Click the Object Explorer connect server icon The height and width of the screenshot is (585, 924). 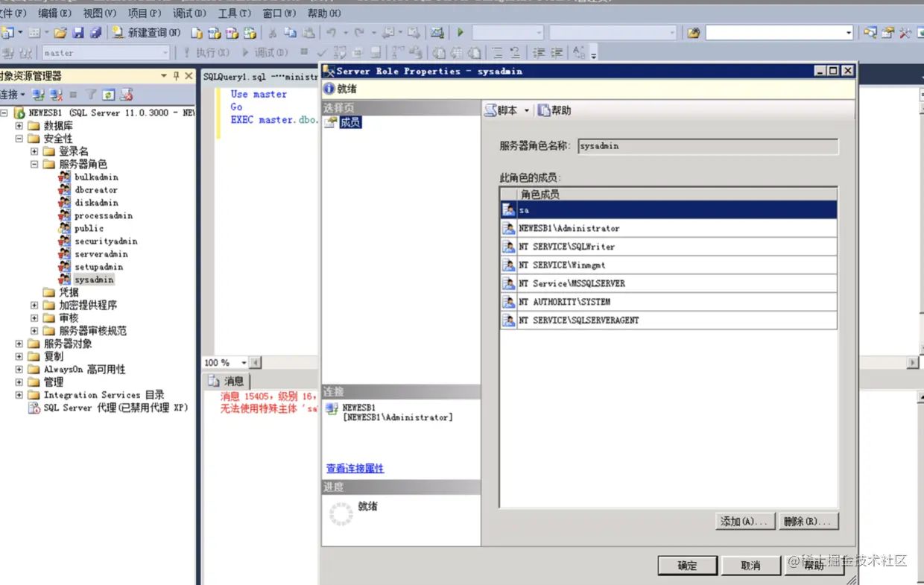click(x=38, y=95)
